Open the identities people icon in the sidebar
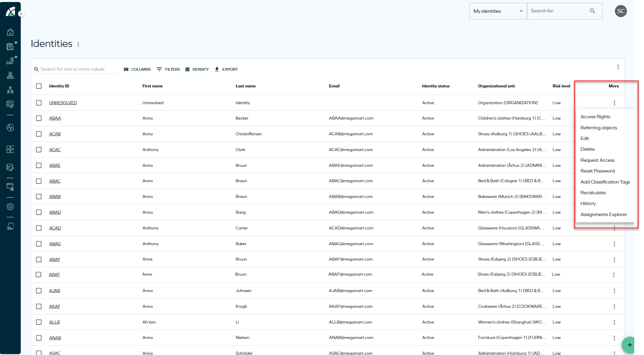Image resolution: width=644 pixels, height=355 pixels. (x=10, y=90)
